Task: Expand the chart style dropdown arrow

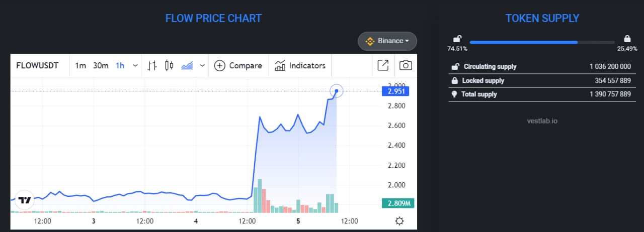Action: coord(202,66)
